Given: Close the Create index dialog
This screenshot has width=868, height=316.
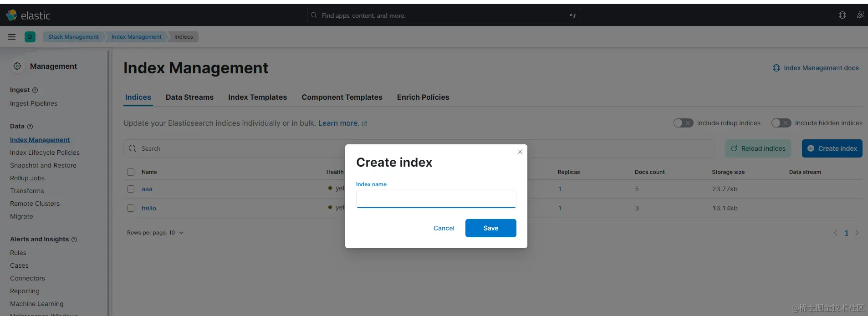Looking at the screenshot, I should pyautogui.click(x=520, y=152).
